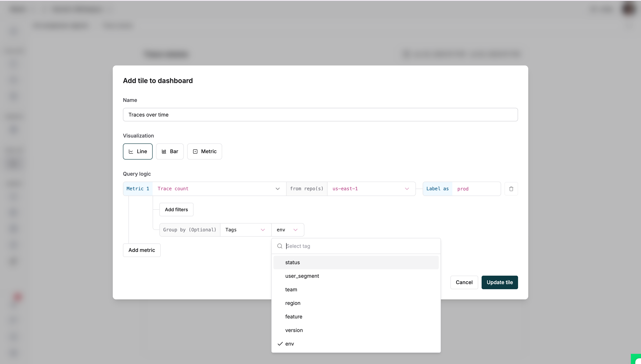Click the Bar chart icon

pos(164,151)
